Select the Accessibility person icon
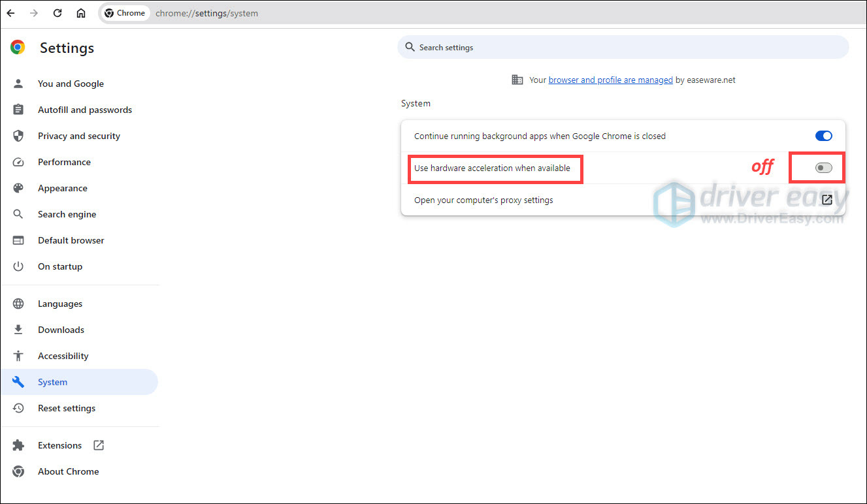Image resolution: width=867 pixels, height=504 pixels. pos(19,356)
